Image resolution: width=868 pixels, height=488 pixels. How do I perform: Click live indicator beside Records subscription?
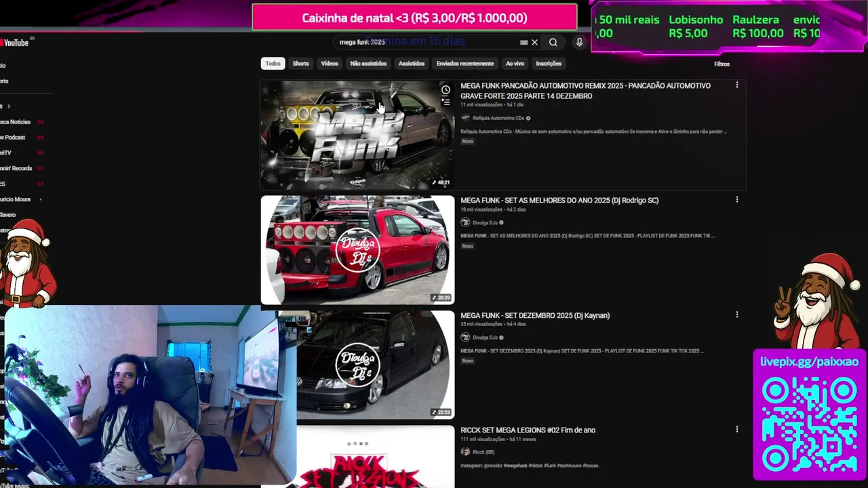[40, 168]
